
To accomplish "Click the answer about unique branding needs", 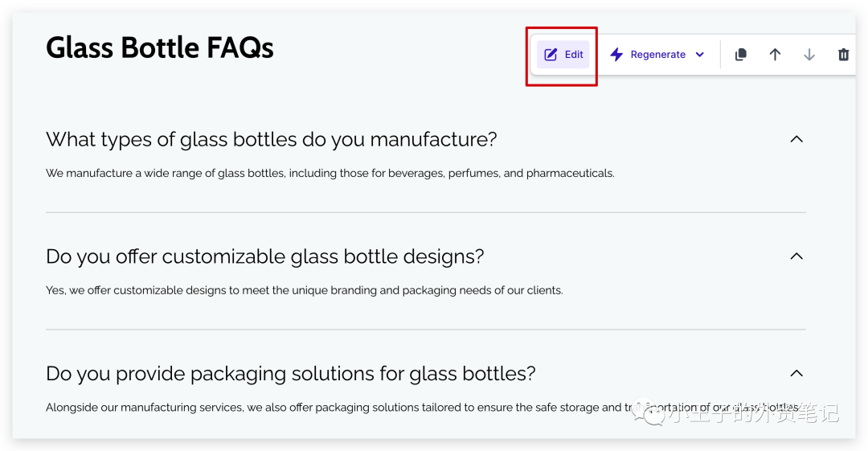I will tap(305, 290).
